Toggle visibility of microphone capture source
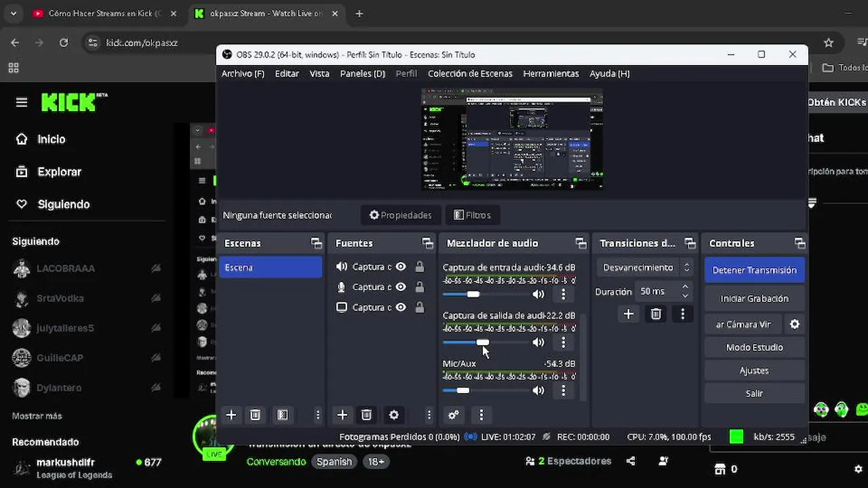The height and width of the screenshot is (488, 868). coord(401,287)
